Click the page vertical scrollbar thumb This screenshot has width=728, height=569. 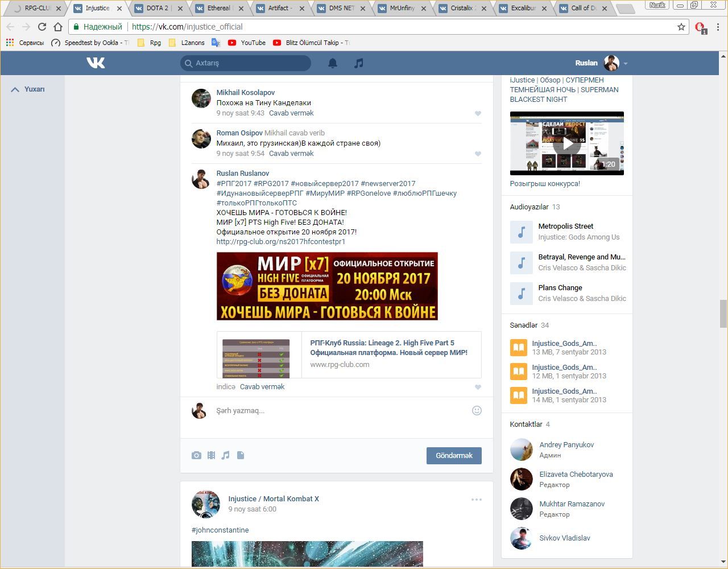click(x=723, y=314)
